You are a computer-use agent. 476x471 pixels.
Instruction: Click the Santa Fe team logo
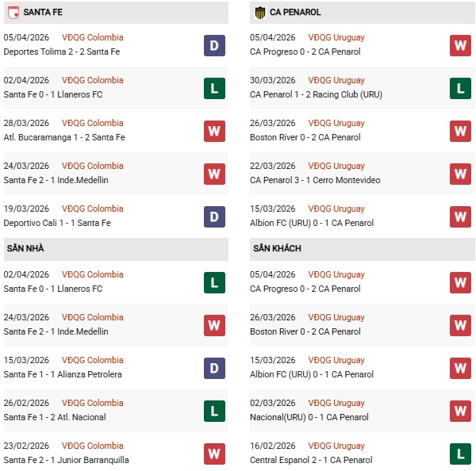13,13
